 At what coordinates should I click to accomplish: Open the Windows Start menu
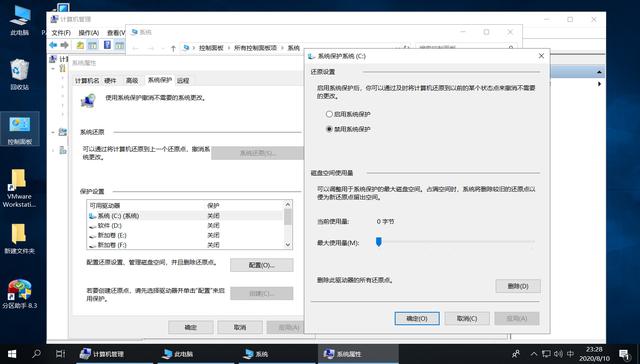point(12,354)
